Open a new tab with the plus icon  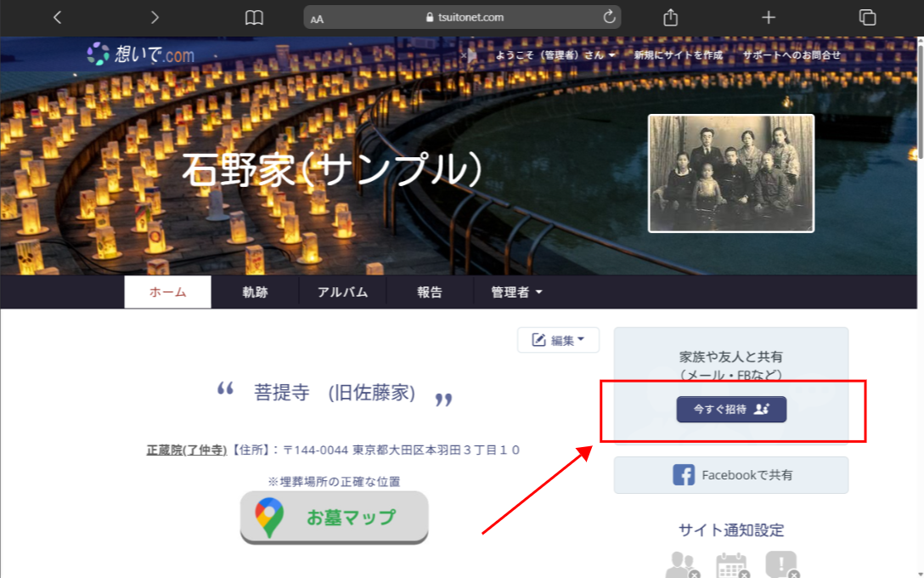[x=769, y=17]
